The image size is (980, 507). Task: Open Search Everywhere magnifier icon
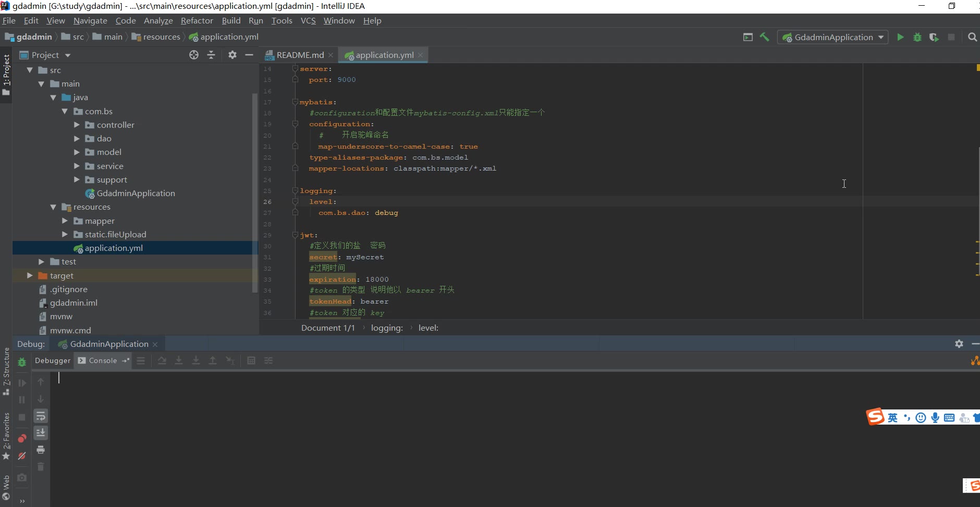point(972,37)
